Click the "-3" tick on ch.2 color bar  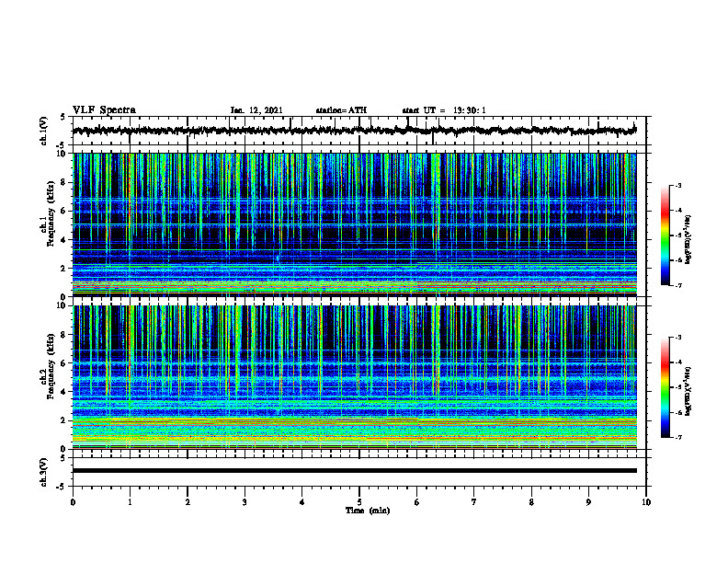[x=677, y=338]
